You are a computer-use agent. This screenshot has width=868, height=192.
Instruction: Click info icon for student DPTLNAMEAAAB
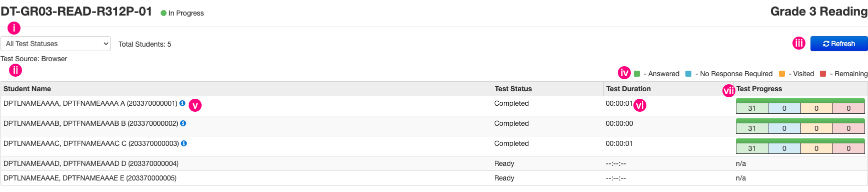click(183, 123)
